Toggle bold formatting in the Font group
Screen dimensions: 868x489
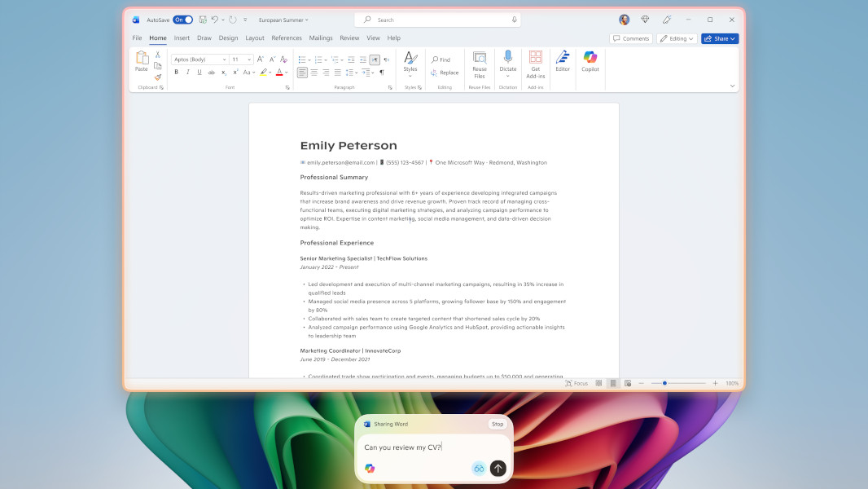(176, 73)
